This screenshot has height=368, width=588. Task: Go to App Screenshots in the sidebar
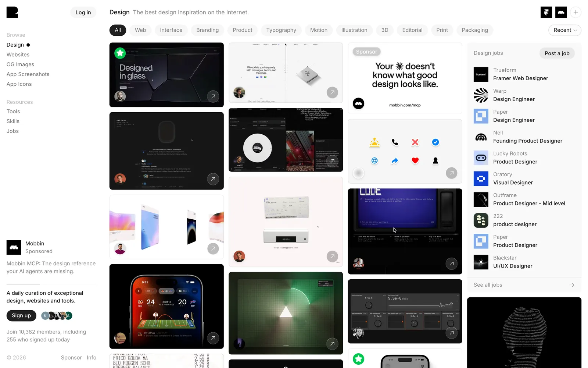[x=28, y=74]
